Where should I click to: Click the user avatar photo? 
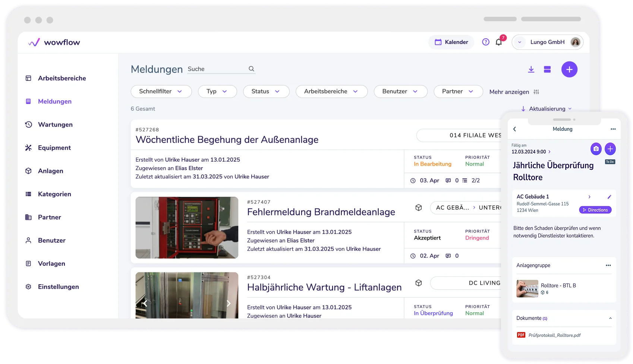(x=575, y=42)
